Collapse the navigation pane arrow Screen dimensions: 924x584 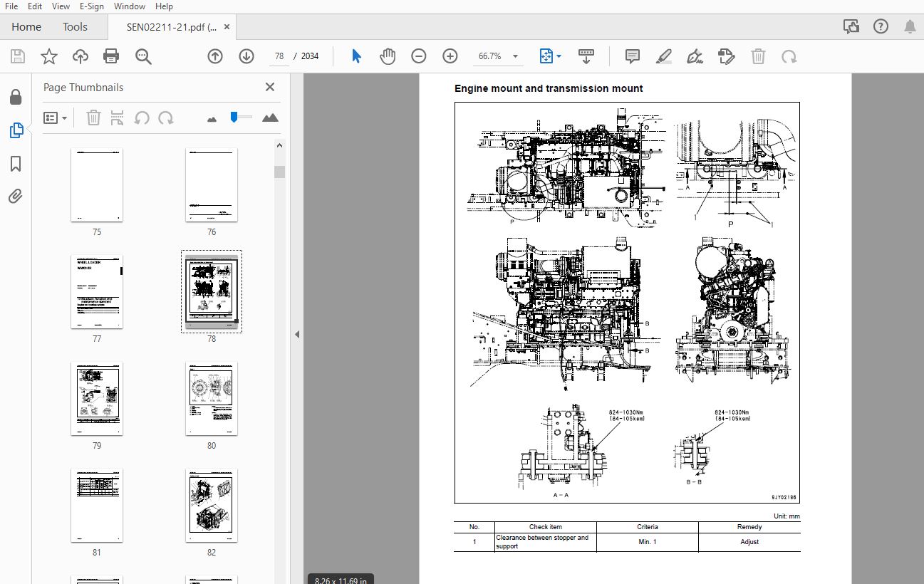click(x=297, y=334)
